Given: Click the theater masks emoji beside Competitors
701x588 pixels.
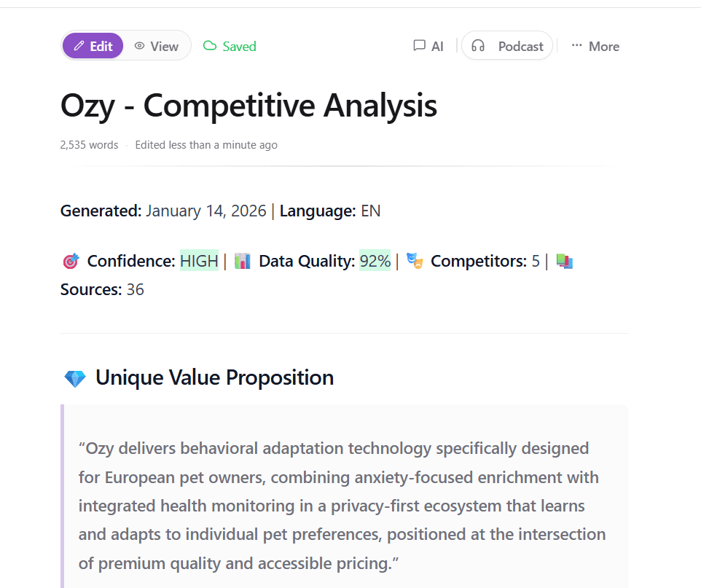Looking at the screenshot, I should (x=415, y=261).
